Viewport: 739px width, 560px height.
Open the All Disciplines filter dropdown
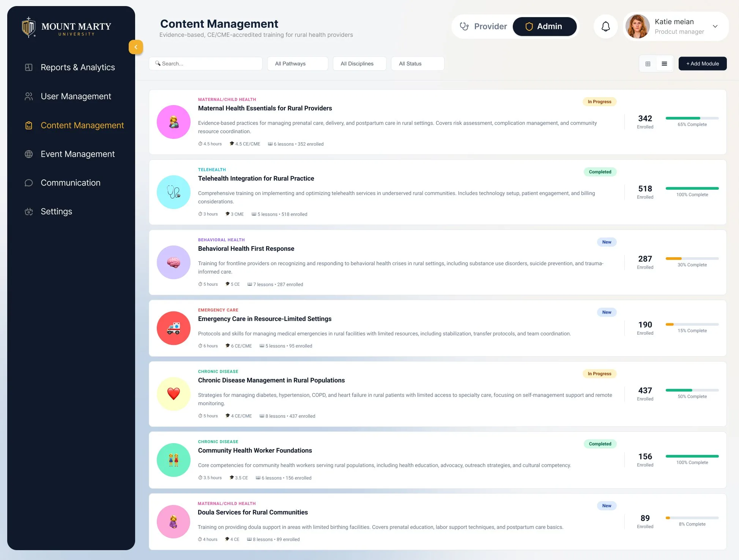pyautogui.click(x=359, y=64)
